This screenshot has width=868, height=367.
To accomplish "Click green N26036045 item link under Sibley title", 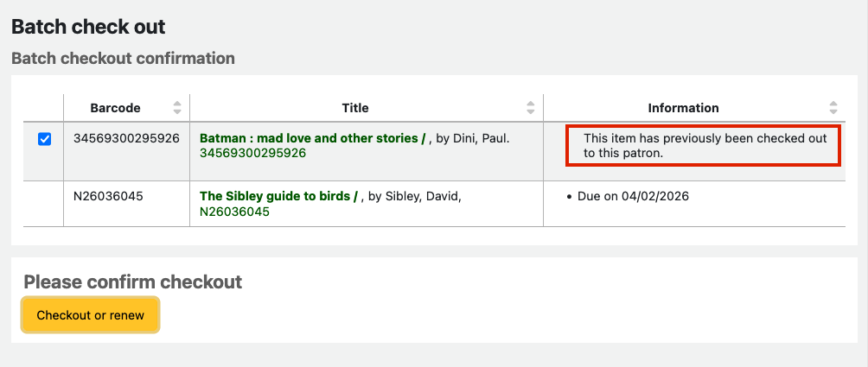I will click(x=234, y=212).
